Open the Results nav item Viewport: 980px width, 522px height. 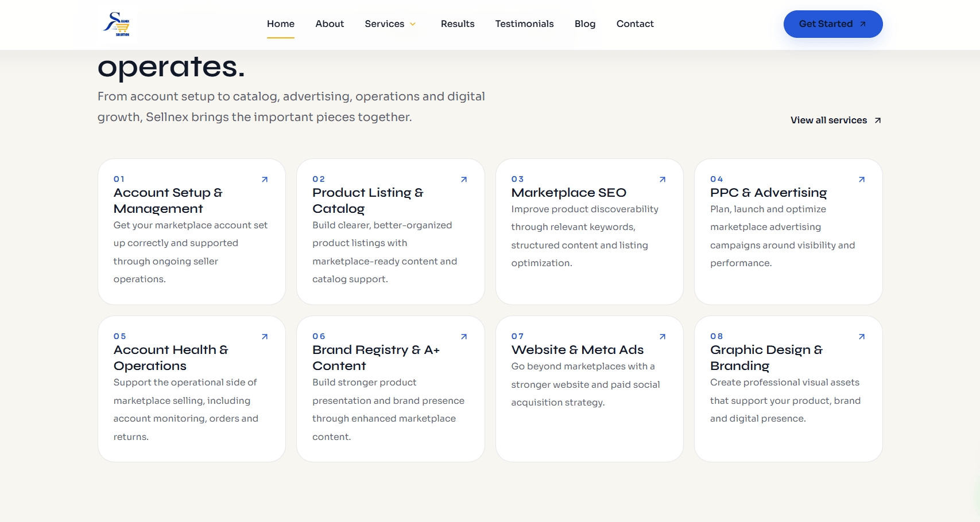pyautogui.click(x=458, y=24)
